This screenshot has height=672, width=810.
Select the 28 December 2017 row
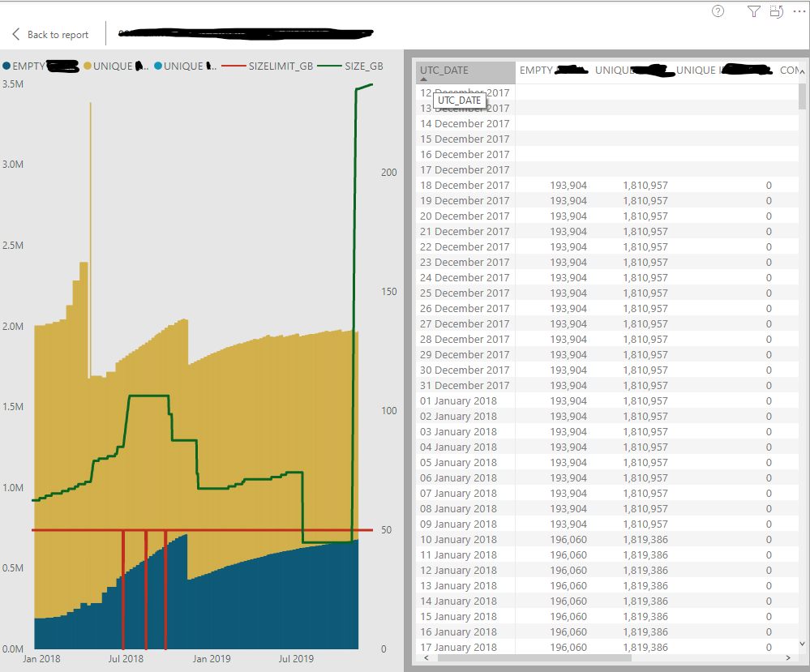pos(607,340)
